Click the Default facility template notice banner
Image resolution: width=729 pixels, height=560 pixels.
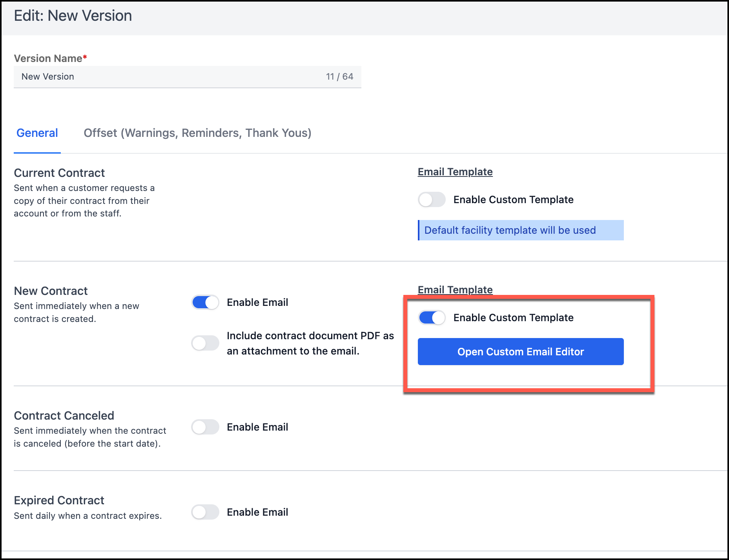[x=520, y=230]
